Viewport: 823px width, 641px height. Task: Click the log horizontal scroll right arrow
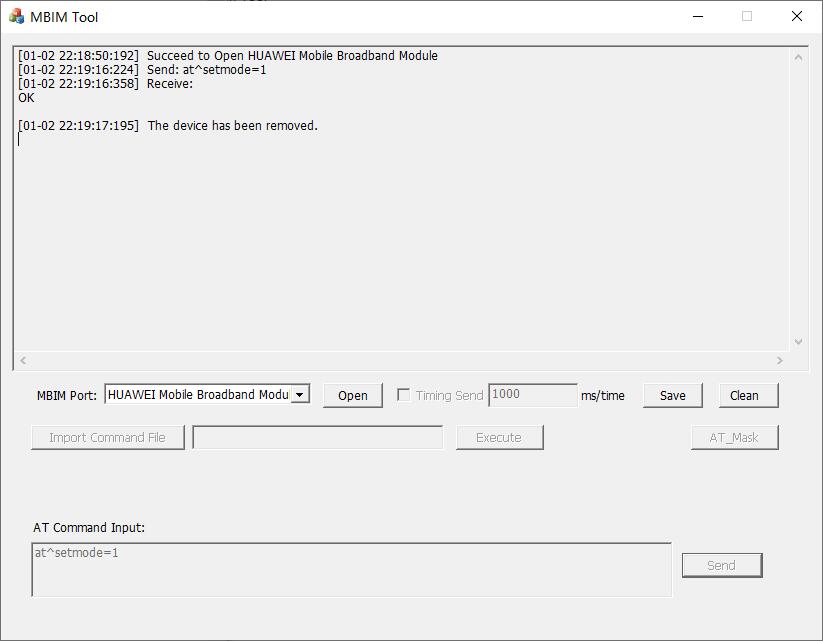(x=779, y=360)
